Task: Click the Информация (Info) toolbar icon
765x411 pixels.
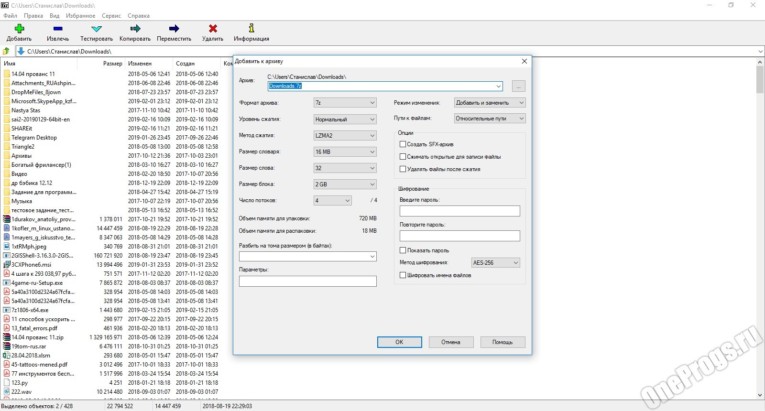Action: (251, 28)
